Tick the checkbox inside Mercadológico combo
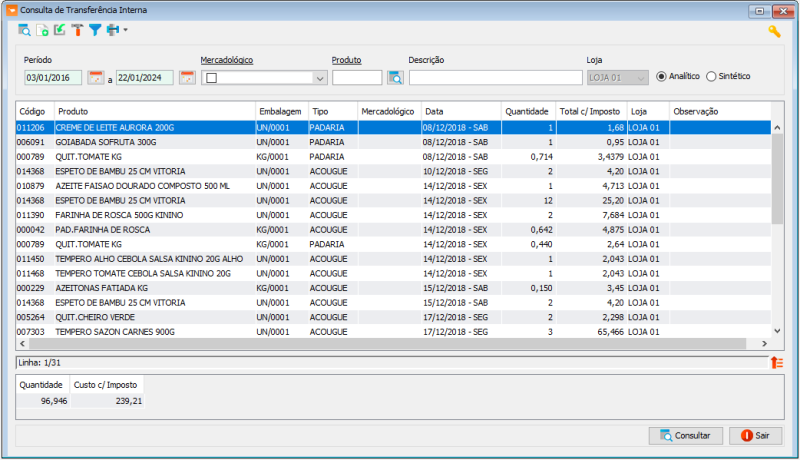Image resolution: width=800 pixels, height=460 pixels. click(x=212, y=78)
